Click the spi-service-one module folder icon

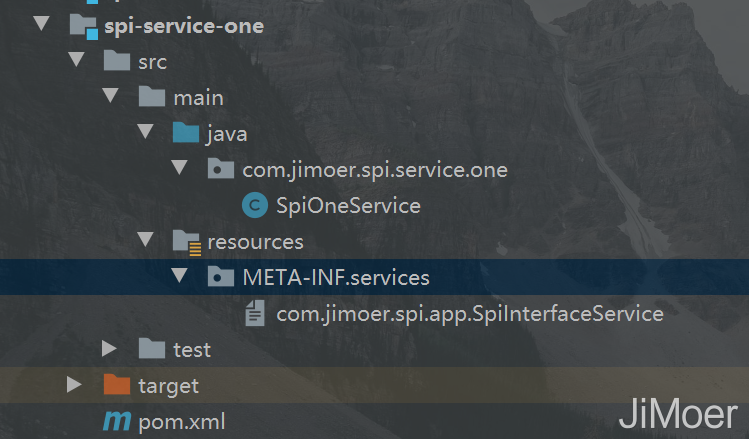[x=83, y=26]
